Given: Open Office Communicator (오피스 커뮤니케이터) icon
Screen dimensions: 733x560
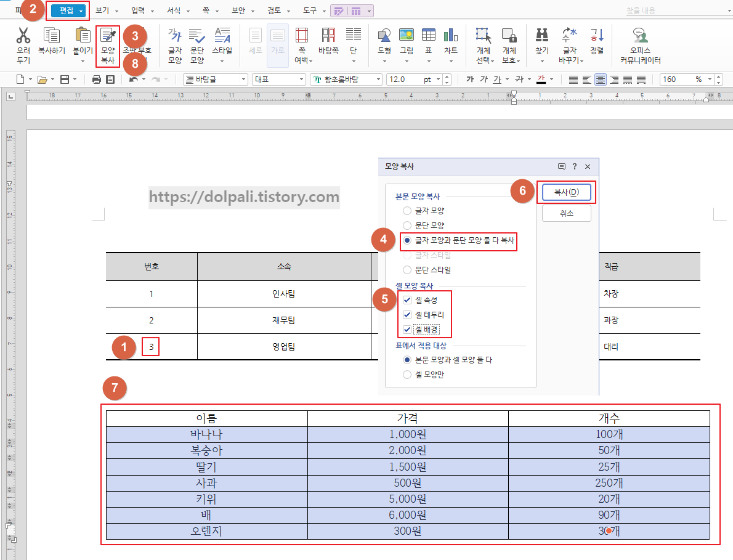Looking at the screenshot, I should pyautogui.click(x=640, y=36).
